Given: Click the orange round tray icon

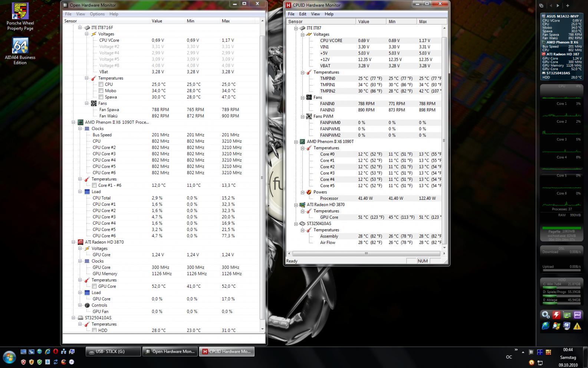Looking at the screenshot, I should point(532,363).
